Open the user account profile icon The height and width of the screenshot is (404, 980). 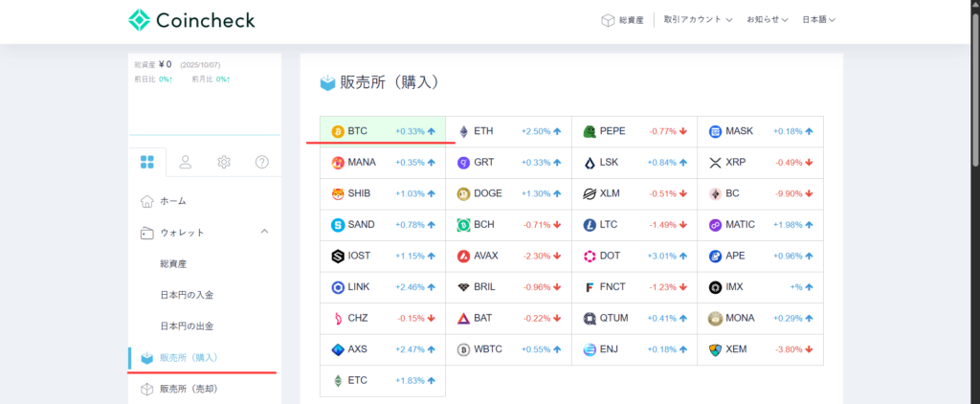186,162
